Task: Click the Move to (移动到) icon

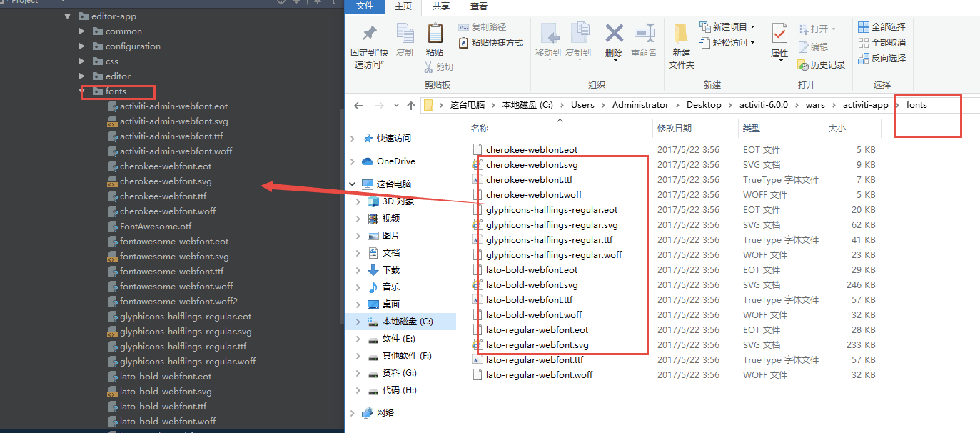Action: point(548,34)
